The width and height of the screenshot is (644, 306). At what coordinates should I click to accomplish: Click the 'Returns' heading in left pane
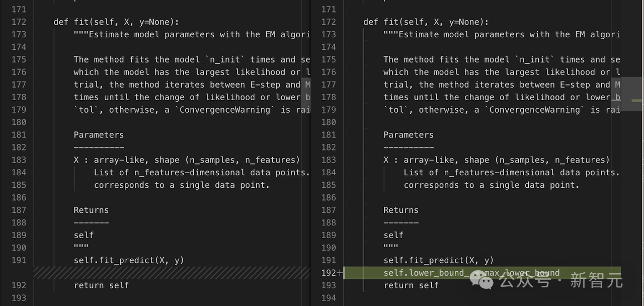91,210
